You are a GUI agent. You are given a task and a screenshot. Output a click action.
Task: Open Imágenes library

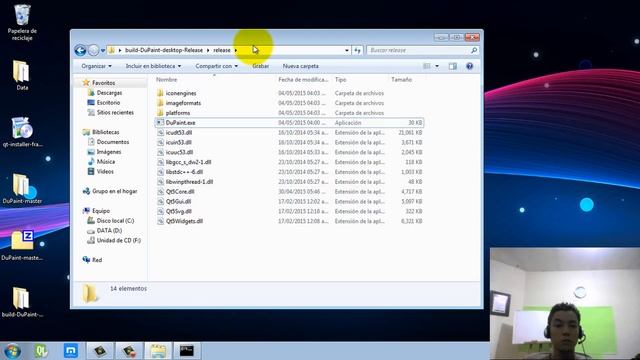[x=109, y=152]
